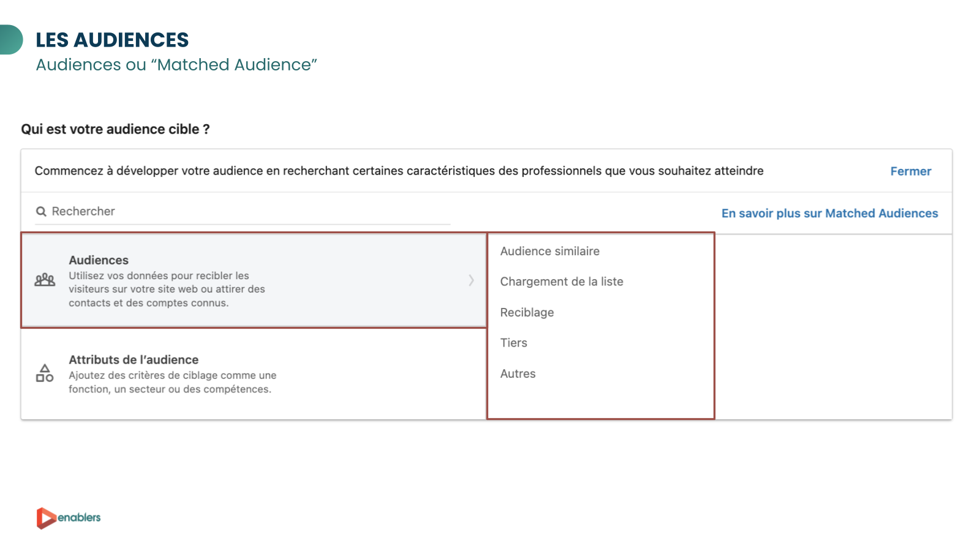
Task: Choose Tiers option
Action: pyautogui.click(x=513, y=343)
